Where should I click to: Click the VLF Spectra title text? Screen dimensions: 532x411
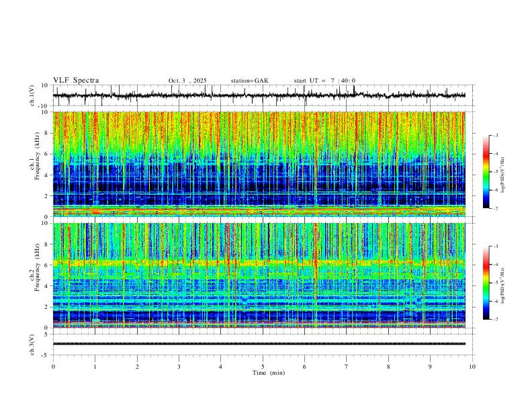click(76, 81)
